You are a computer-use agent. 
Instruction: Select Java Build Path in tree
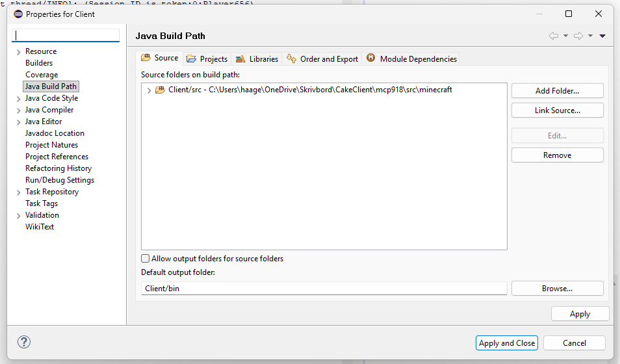coord(51,86)
